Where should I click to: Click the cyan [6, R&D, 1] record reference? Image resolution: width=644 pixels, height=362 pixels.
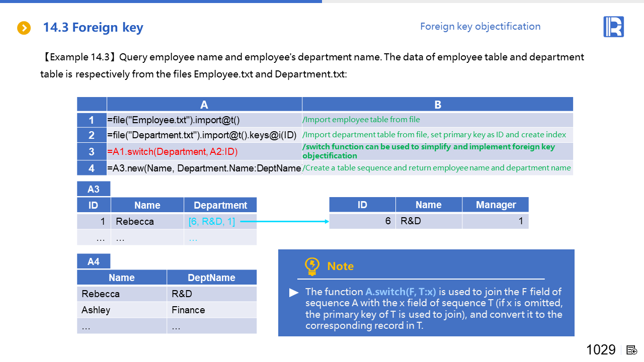point(212,221)
